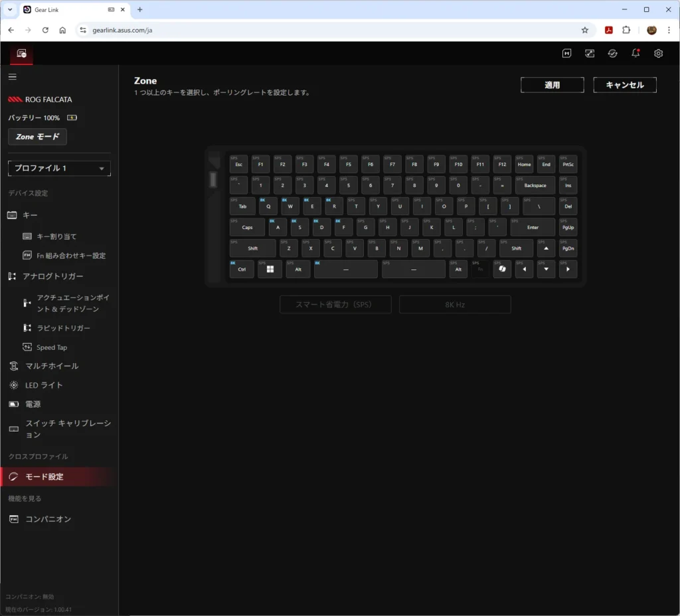
Task: Bookmark this page with the star icon
Action: tap(585, 30)
